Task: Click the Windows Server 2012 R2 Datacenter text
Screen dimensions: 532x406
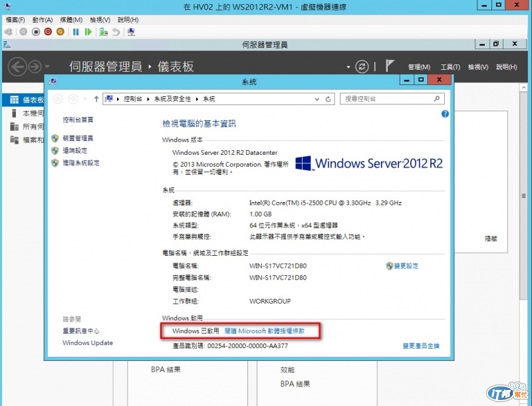Action: pos(225,153)
